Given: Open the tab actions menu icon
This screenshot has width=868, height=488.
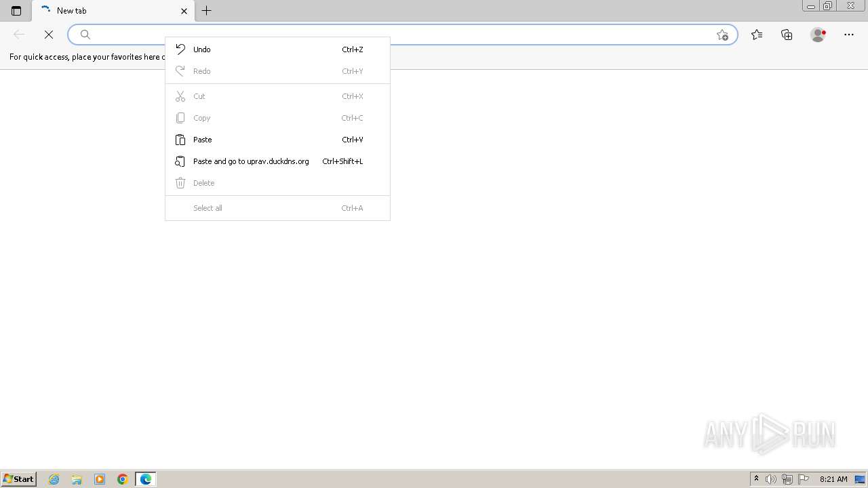Looking at the screenshot, I should [16, 11].
